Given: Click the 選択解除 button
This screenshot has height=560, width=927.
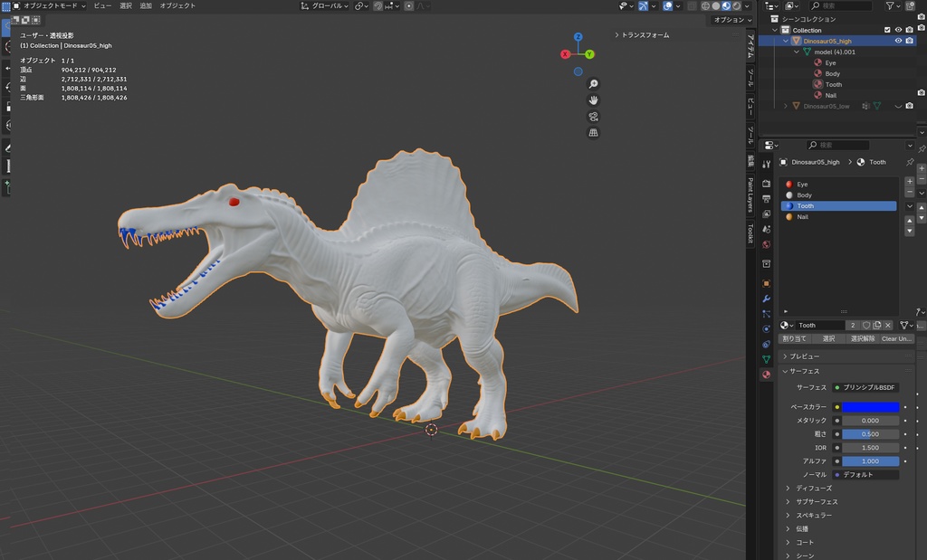Looking at the screenshot, I should (862, 338).
